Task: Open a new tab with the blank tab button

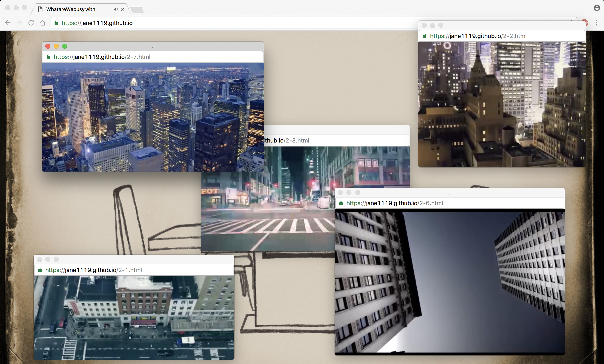Action: [137, 10]
